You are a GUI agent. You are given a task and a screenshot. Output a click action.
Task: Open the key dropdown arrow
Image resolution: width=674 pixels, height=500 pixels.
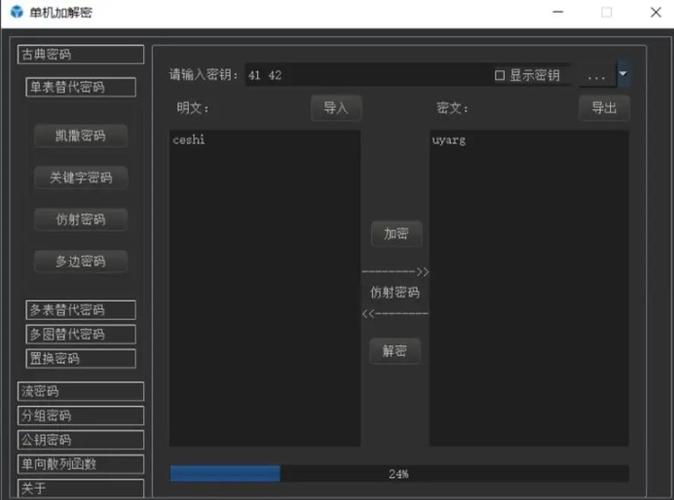click(x=623, y=74)
